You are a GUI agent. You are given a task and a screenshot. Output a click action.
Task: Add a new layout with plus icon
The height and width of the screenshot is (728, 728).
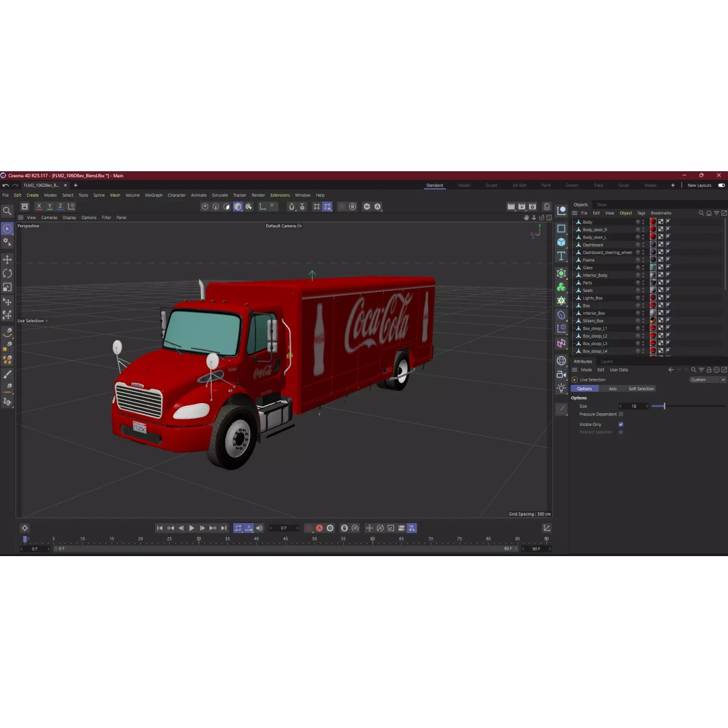click(x=673, y=185)
